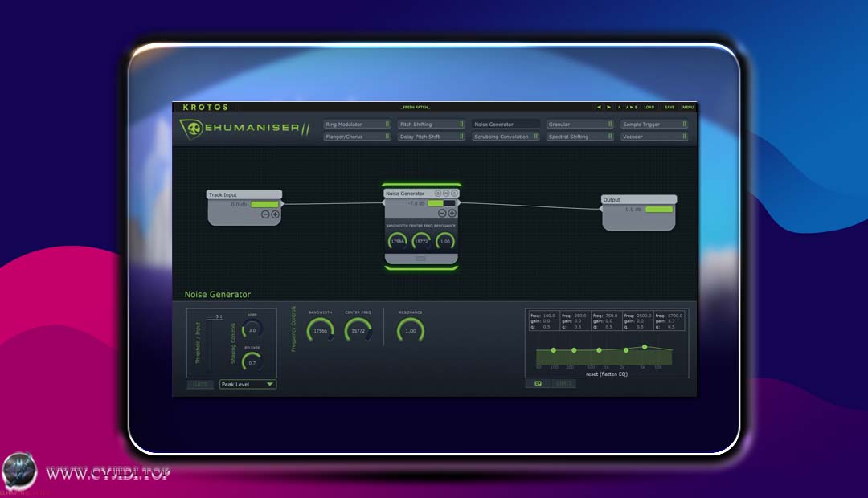Click the Ring Modulator drag handle icon
Image resolution: width=868 pixels, height=498 pixels.
387,124
